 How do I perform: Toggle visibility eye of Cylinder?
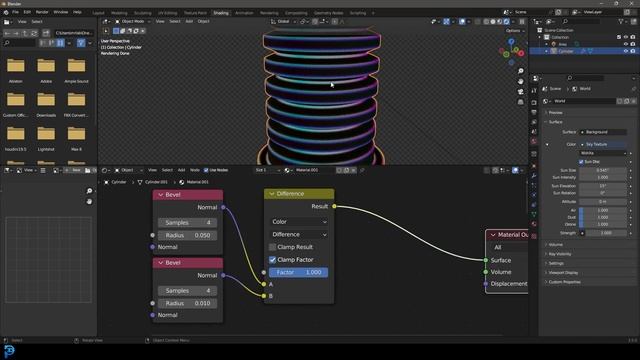coord(626,51)
